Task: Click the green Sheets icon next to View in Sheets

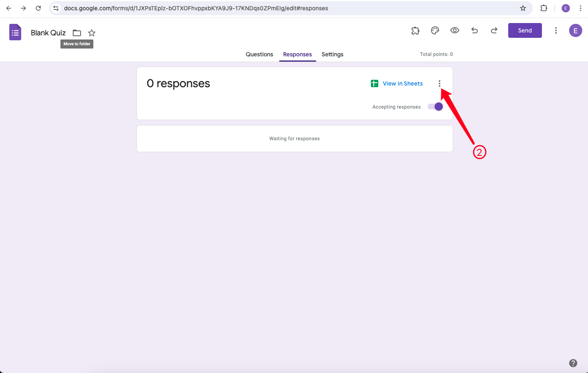Action: pos(374,83)
